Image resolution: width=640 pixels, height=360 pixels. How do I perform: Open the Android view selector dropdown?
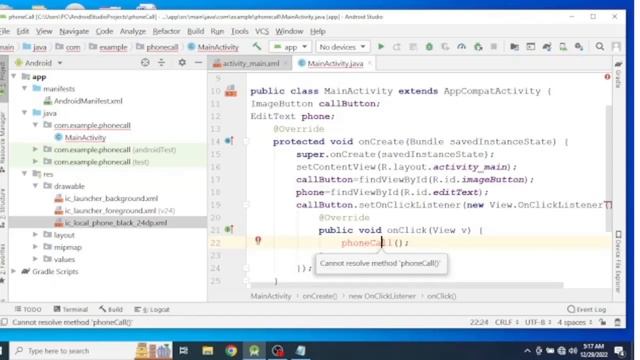tap(39, 63)
